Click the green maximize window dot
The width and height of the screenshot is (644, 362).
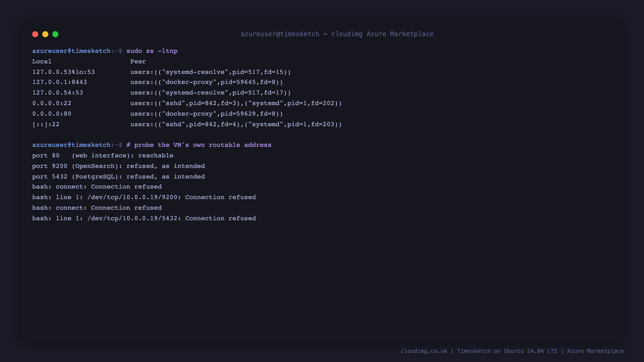tap(55, 34)
